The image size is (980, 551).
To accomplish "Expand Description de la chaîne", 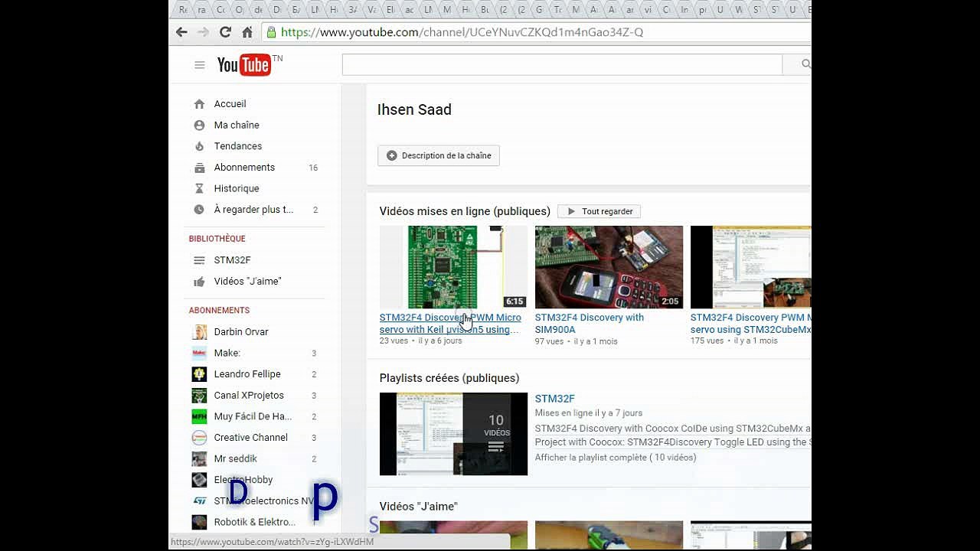I will coord(439,155).
